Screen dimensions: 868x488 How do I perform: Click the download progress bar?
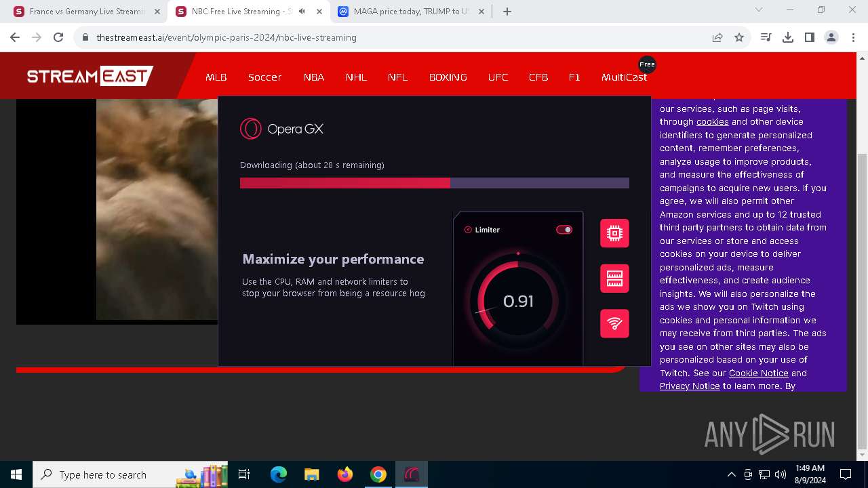pyautogui.click(x=435, y=183)
